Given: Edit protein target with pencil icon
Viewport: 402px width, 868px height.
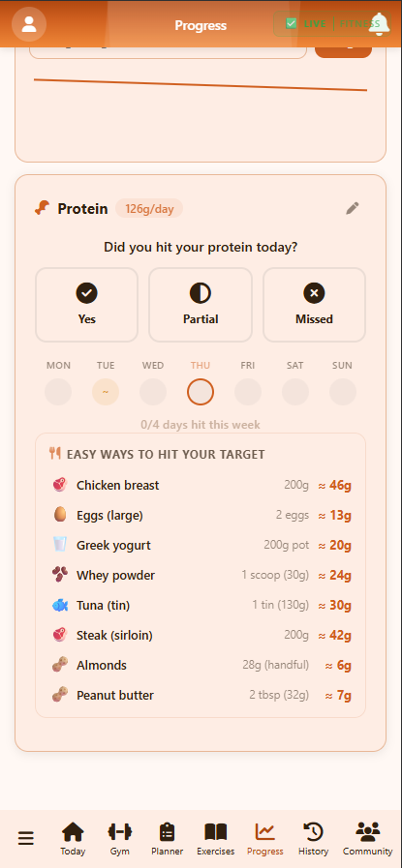Looking at the screenshot, I should [x=353, y=208].
